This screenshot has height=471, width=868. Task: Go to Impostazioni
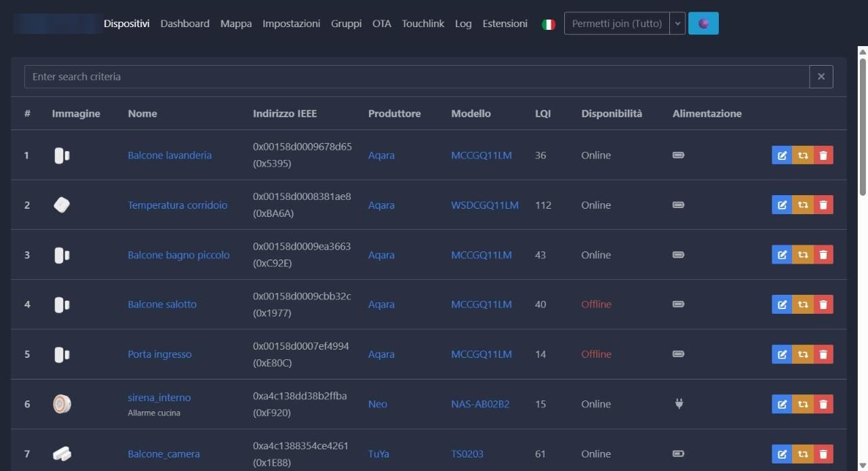click(292, 24)
